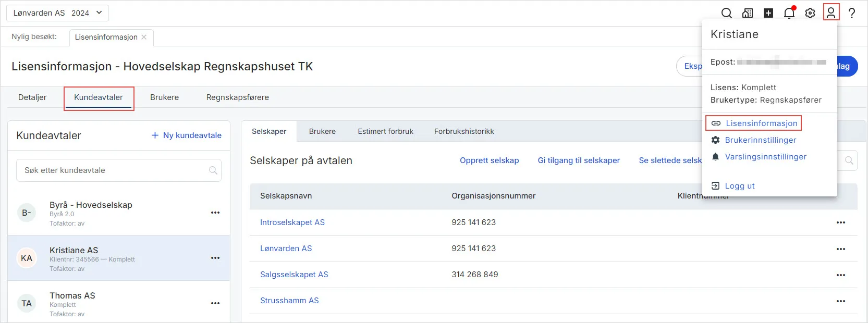Open row options for Lønvarden AS
Viewport: 868px width, 323px height.
point(841,249)
